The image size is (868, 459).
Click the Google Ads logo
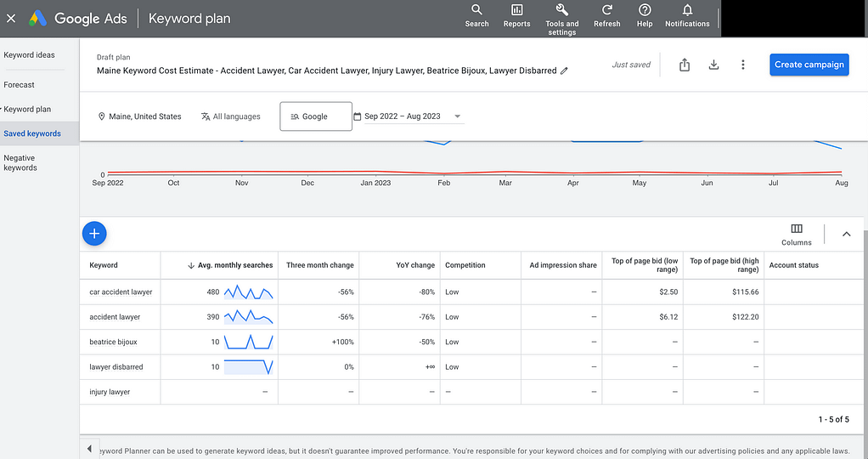[x=37, y=19]
